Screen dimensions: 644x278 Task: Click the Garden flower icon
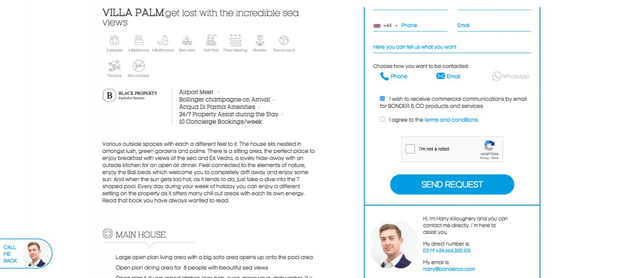coord(260,40)
